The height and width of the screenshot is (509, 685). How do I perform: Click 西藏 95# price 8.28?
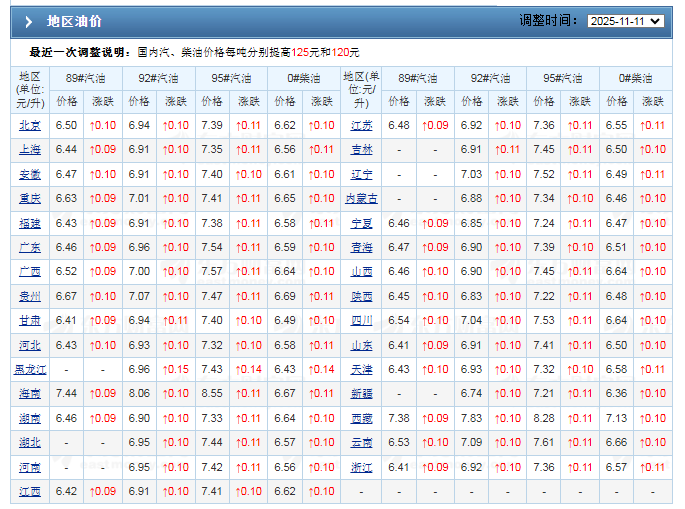[x=544, y=418]
